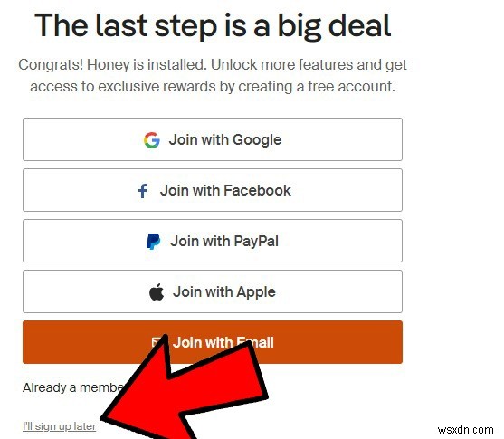Image resolution: width=504 pixels, height=439 pixels.
Task: Click the 'Join with Facebook' text label
Action: (225, 191)
